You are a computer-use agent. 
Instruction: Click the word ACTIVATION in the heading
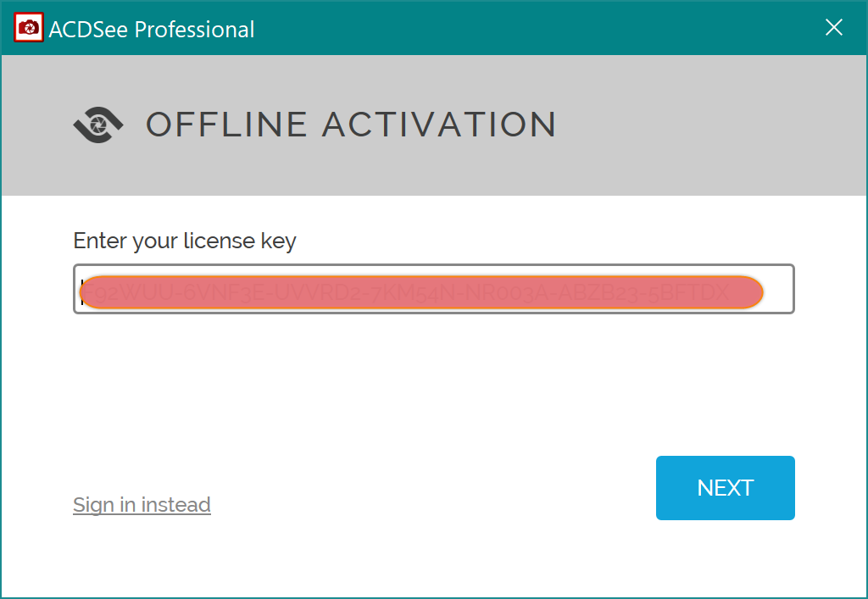pos(439,125)
